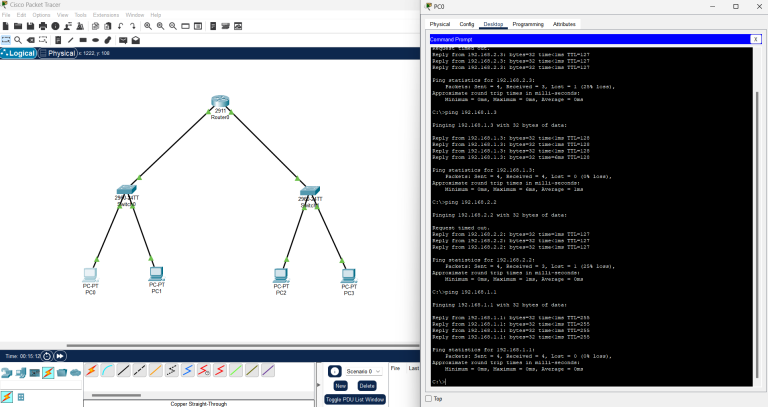Open the Scenario 0 dropdown
The image size is (768, 407).
click(362, 371)
